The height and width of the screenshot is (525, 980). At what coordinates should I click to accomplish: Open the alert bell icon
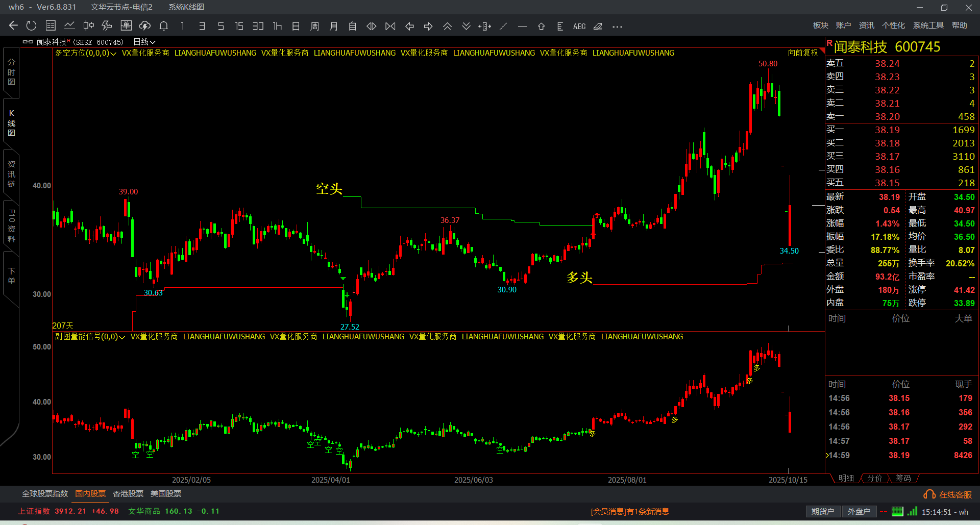coord(164,26)
